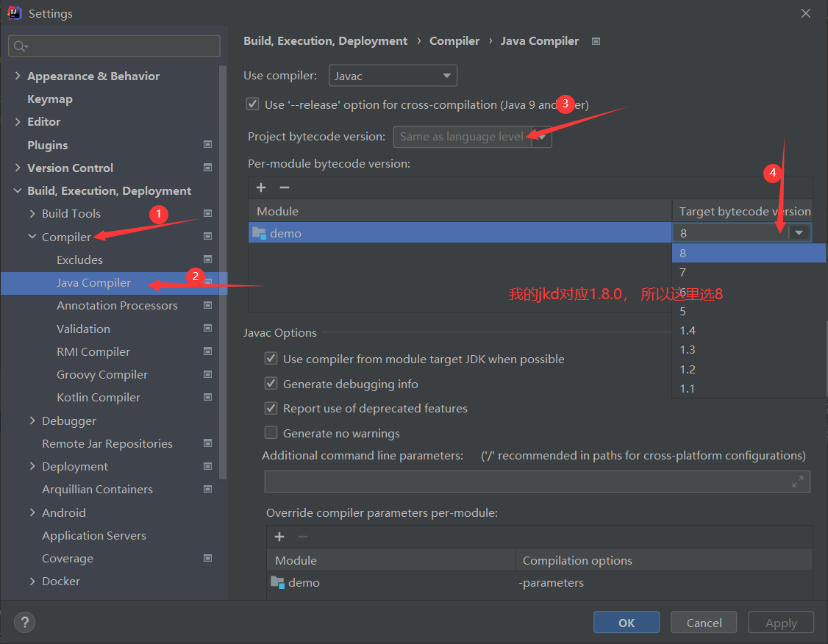Click the settings search input field
This screenshot has width=828, height=644.
click(x=114, y=46)
